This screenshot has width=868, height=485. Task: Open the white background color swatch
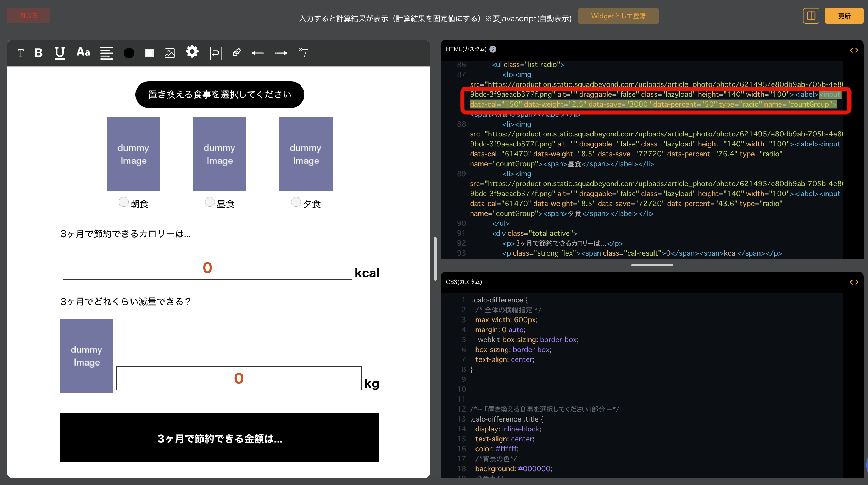[149, 53]
